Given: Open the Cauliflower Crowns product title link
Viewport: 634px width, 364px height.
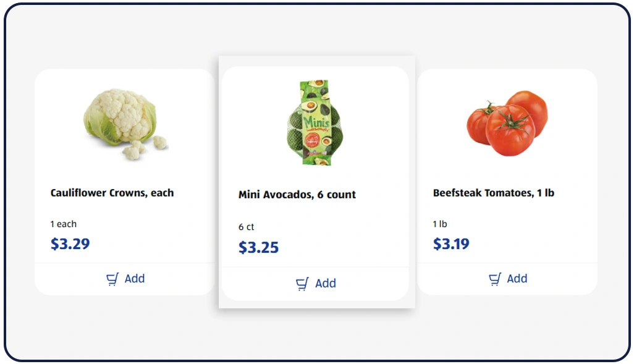Looking at the screenshot, I should pyautogui.click(x=112, y=193).
